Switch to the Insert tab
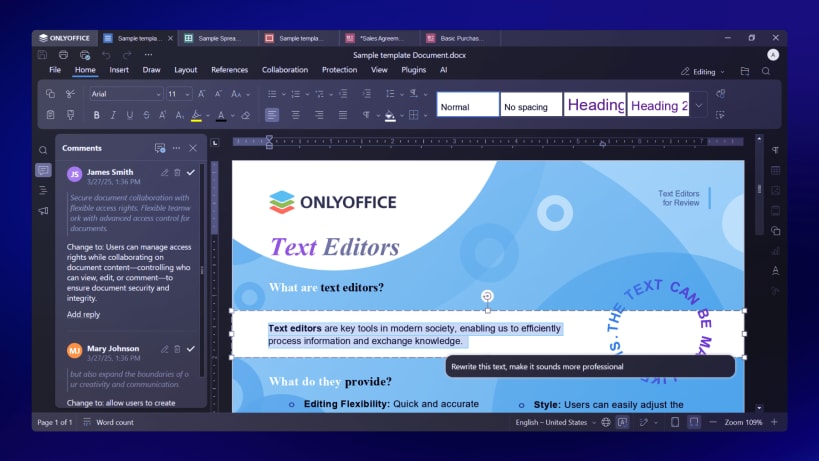 click(x=119, y=70)
